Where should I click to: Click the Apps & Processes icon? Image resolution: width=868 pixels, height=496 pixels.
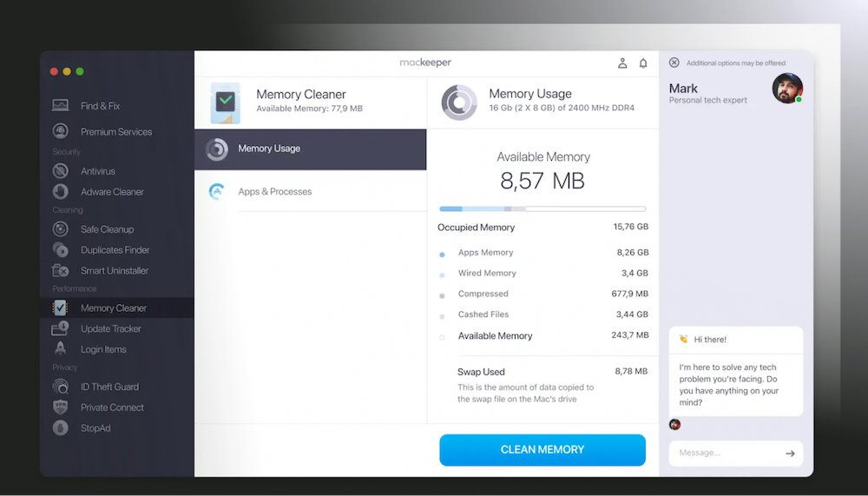click(x=216, y=191)
